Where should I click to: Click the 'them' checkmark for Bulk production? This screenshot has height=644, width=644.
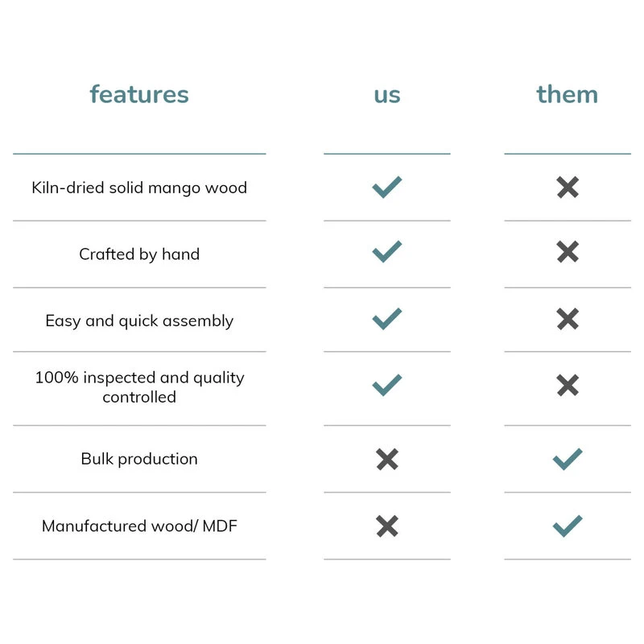pyautogui.click(x=568, y=460)
